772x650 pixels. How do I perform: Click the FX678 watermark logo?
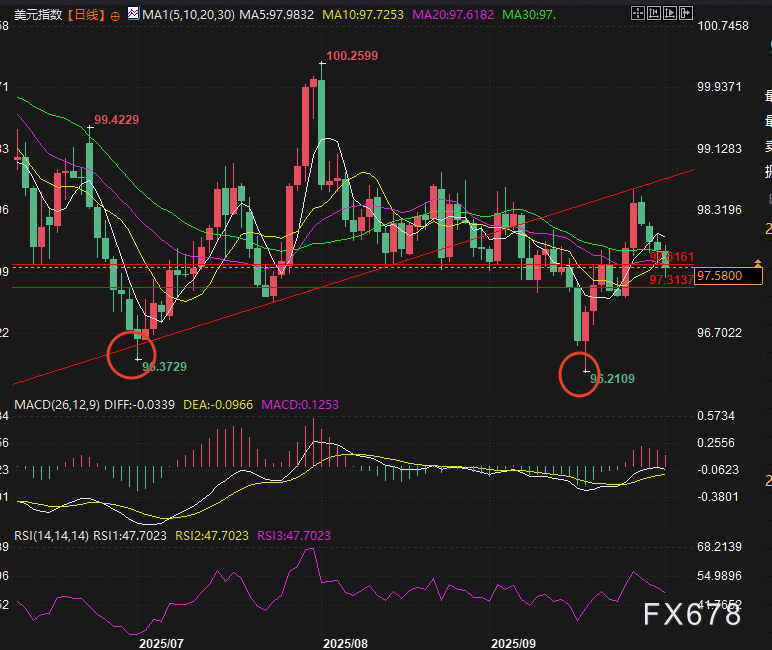coord(692,613)
